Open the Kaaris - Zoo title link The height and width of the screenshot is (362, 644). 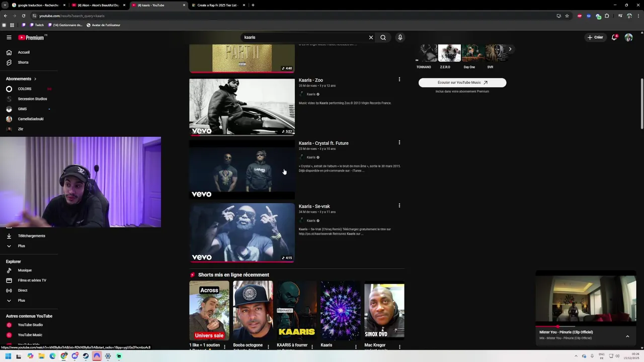pos(311,80)
